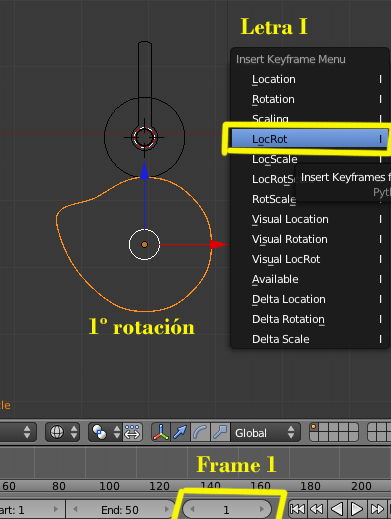391x519 pixels.
Task: Toggle manipulate center points option
Action: (133, 432)
